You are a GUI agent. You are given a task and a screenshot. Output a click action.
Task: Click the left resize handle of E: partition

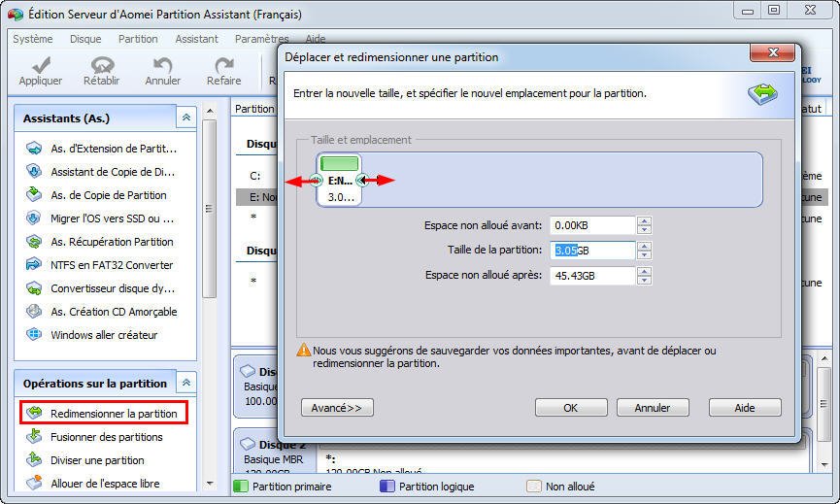pyautogui.click(x=316, y=181)
